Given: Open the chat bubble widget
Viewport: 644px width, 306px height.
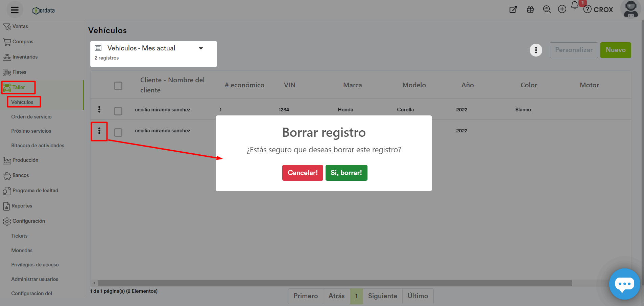Looking at the screenshot, I should click(x=624, y=284).
